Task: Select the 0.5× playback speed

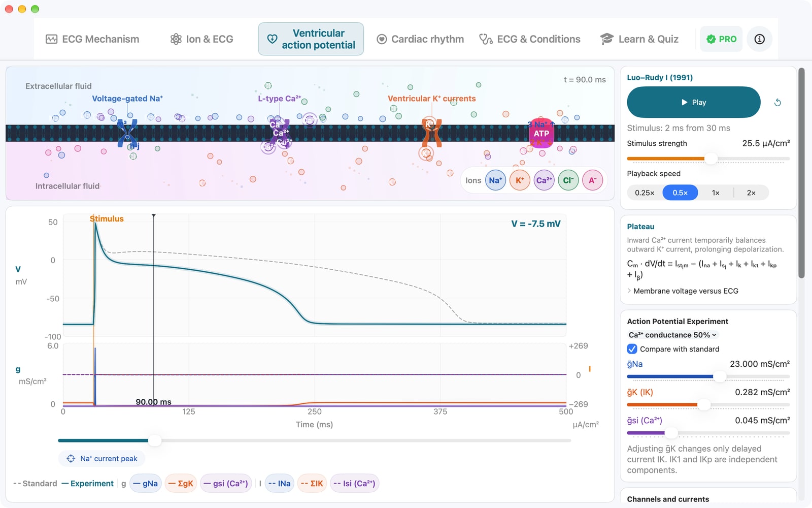Action: (680, 193)
